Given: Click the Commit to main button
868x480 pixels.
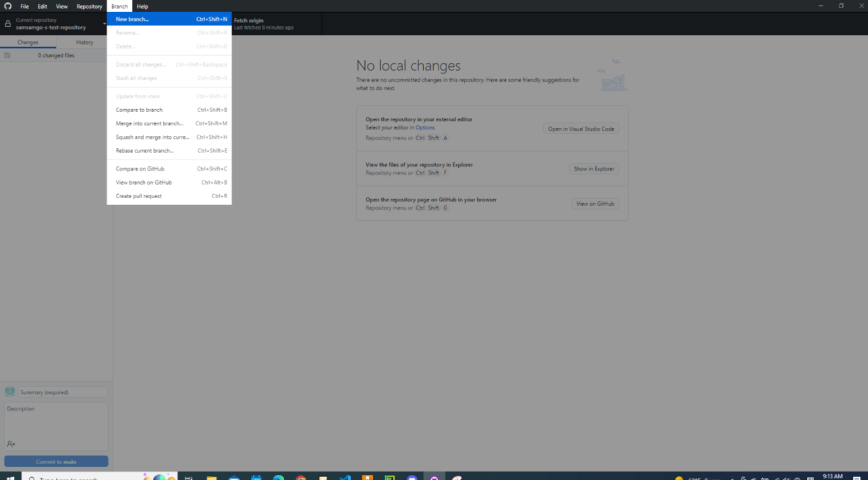Looking at the screenshot, I should pos(56,461).
